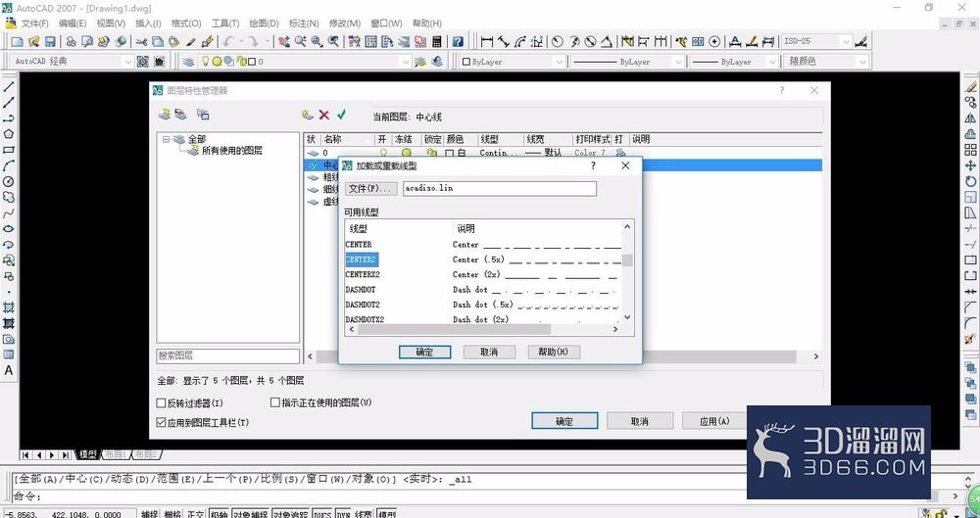Click the Plot (print) icon
The width and height of the screenshot is (980, 518).
[x=72, y=42]
